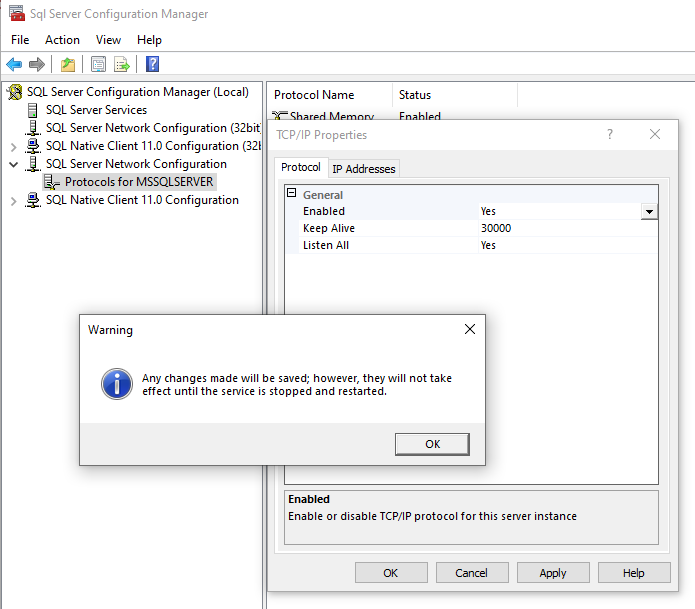Screen dimensions: 695x609
Task: Collapse the SQL Server Network Configuration node
Action: (13, 164)
